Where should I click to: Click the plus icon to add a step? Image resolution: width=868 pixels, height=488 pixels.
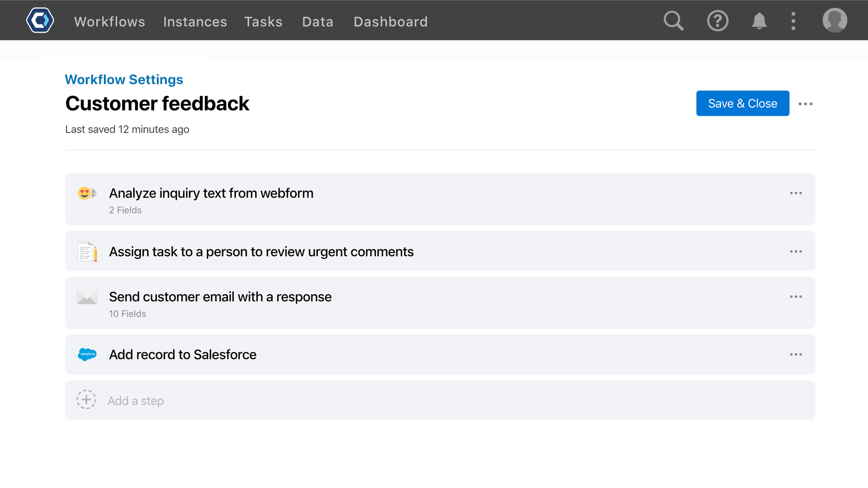click(x=86, y=399)
